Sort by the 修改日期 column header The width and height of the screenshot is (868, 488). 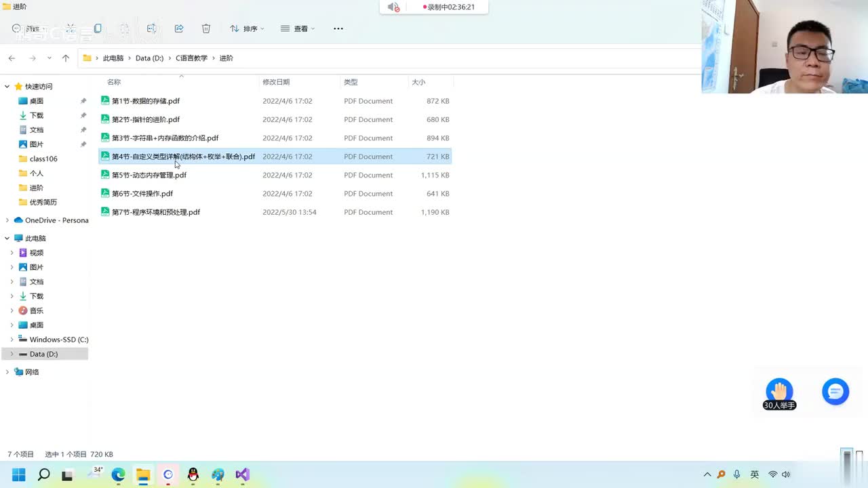276,82
